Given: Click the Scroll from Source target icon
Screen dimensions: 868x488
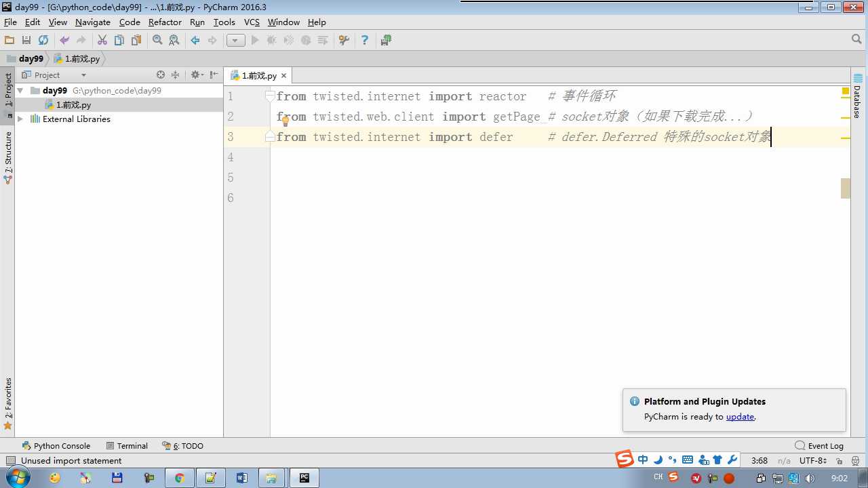Looking at the screenshot, I should coord(161,75).
